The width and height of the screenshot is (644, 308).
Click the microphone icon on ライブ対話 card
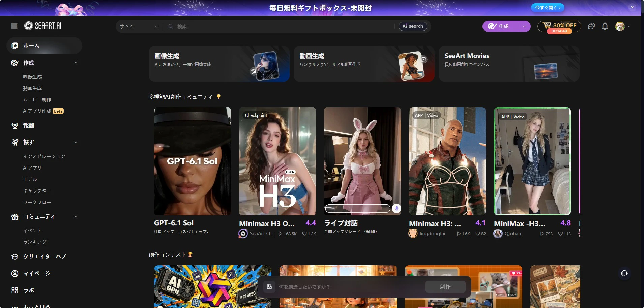[396, 208]
